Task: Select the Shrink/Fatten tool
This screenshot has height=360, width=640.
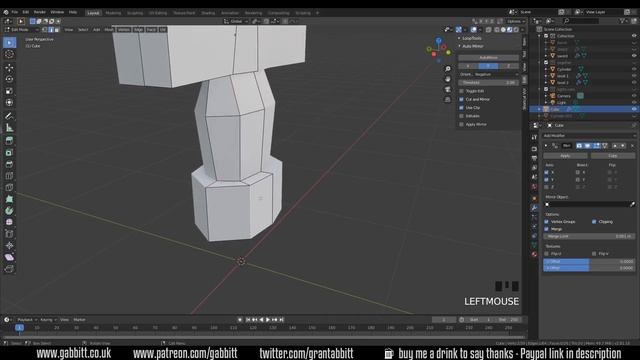Action: pyautogui.click(x=9, y=245)
